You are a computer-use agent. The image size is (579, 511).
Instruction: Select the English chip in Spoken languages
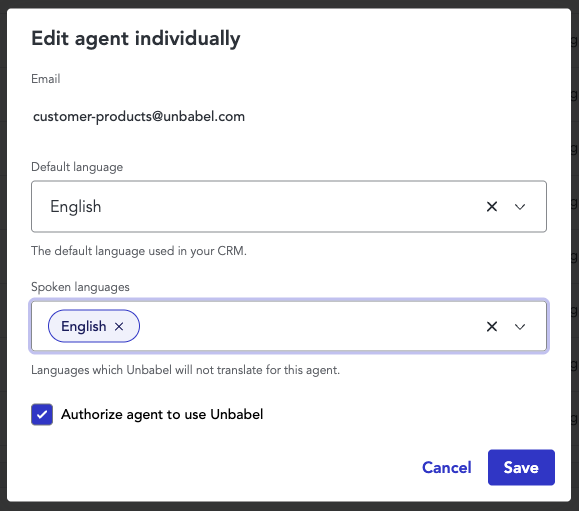(83, 326)
